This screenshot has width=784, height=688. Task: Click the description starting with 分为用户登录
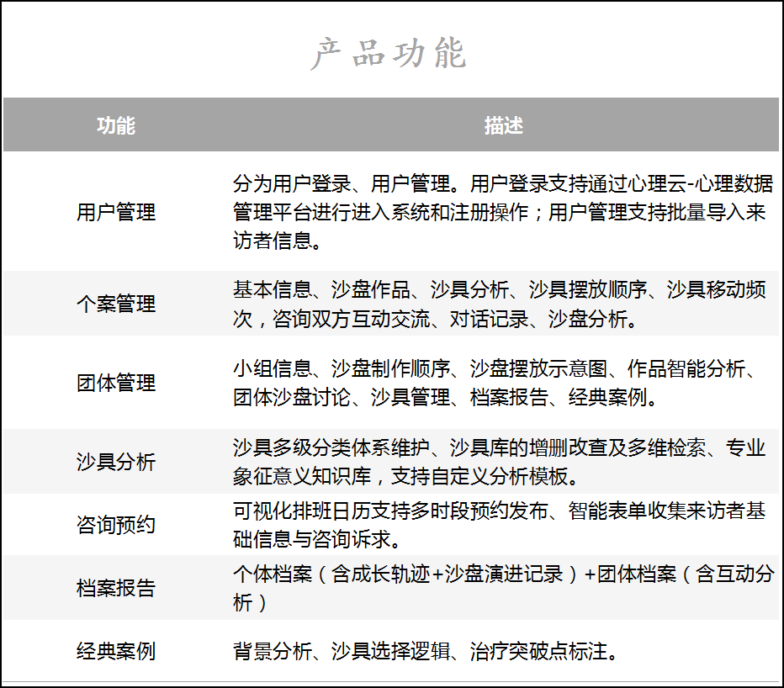click(x=501, y=212)
